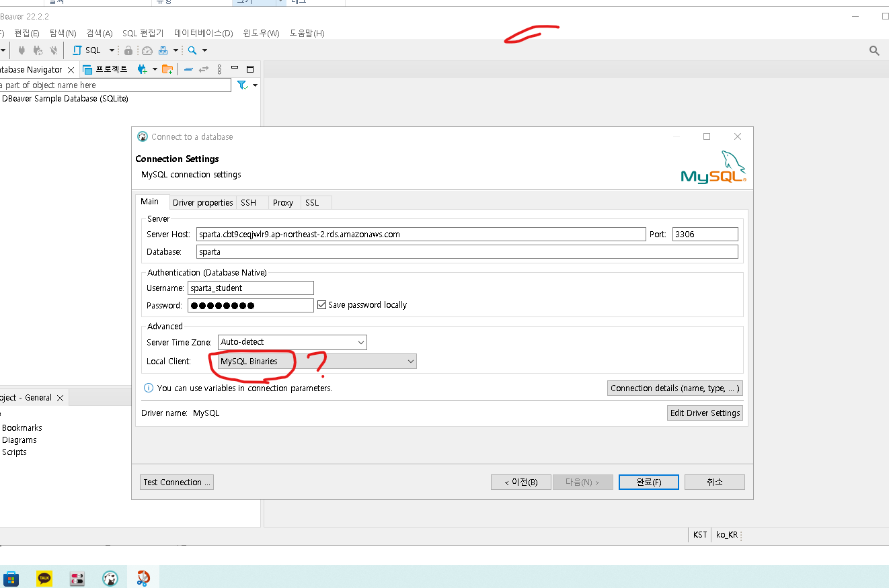The height and width of the screenshot is (588, 889).
Task: Click the gray search icon at far right
Action: (x=874, y=50)
